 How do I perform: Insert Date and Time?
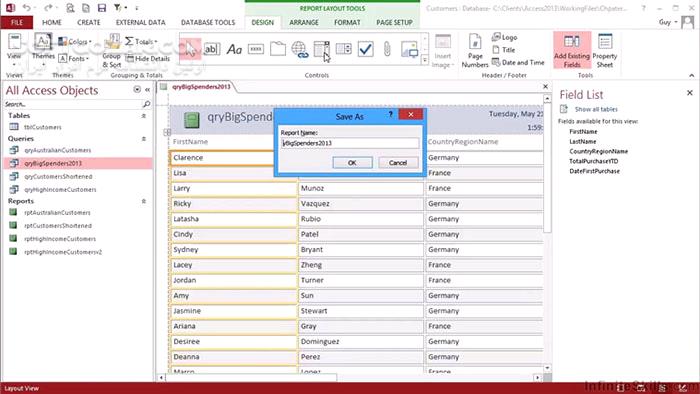[518, 62]
